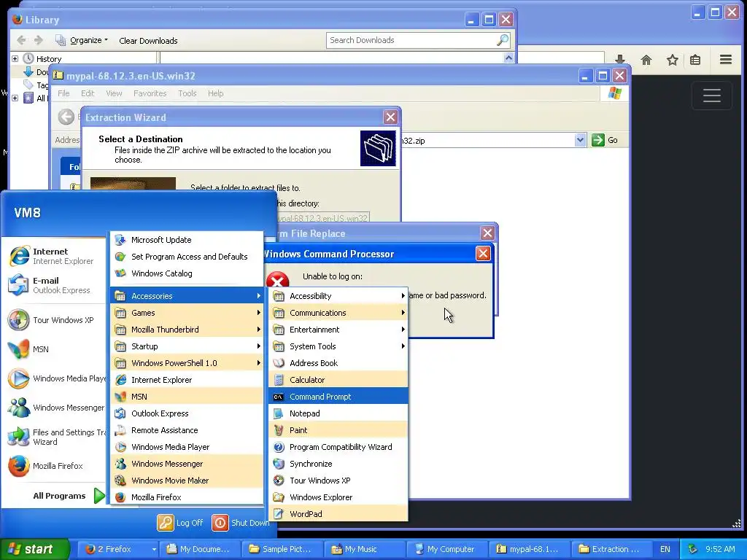This screenshot has width=747, height=560.
Task: Expand History tree node in Library
Action: pos(15,58)
